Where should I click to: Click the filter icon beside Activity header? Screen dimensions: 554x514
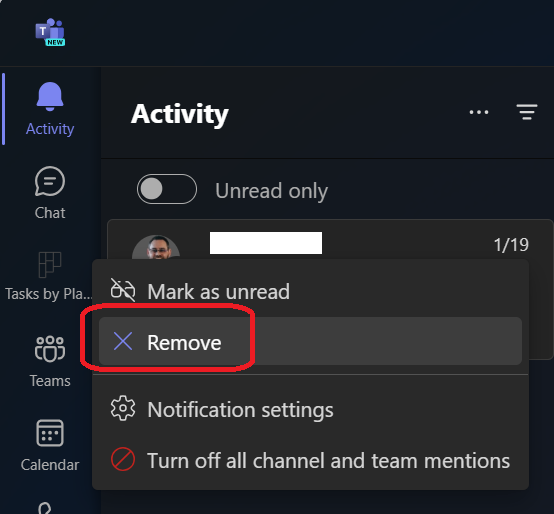(x=527, y=112)
